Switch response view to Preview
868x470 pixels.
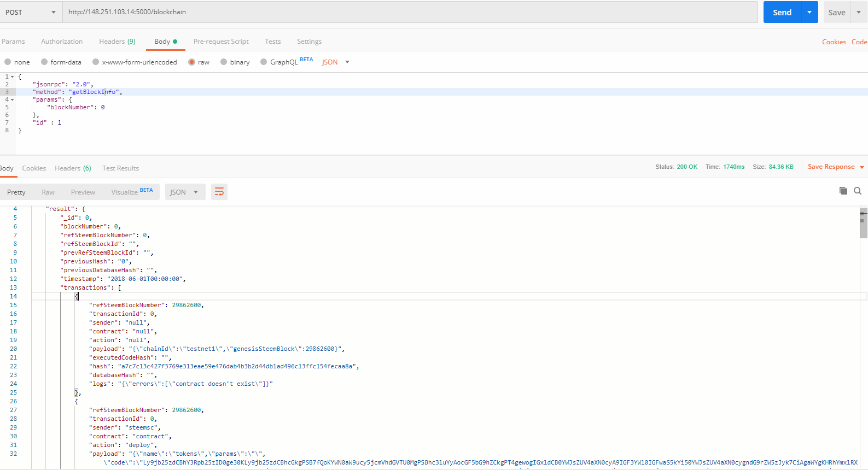tap(83, 192)
